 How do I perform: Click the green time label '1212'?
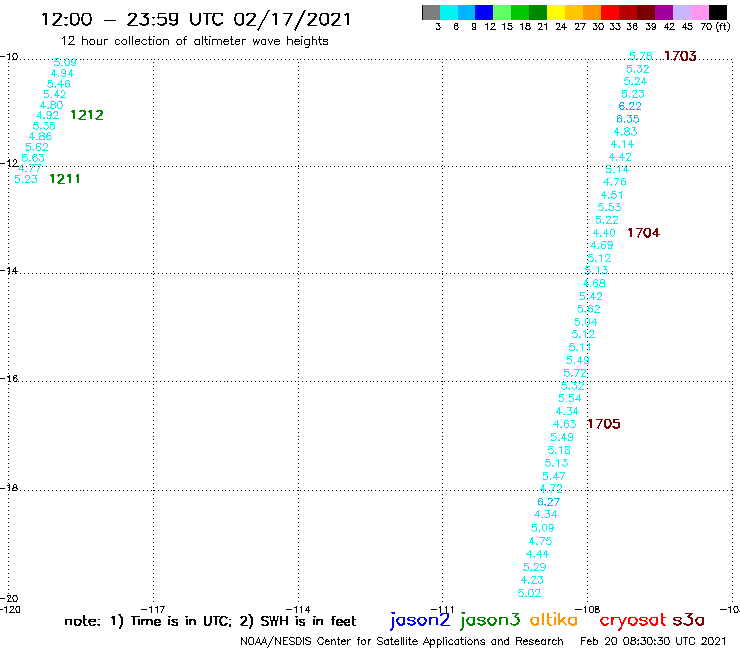pos(87,115)
